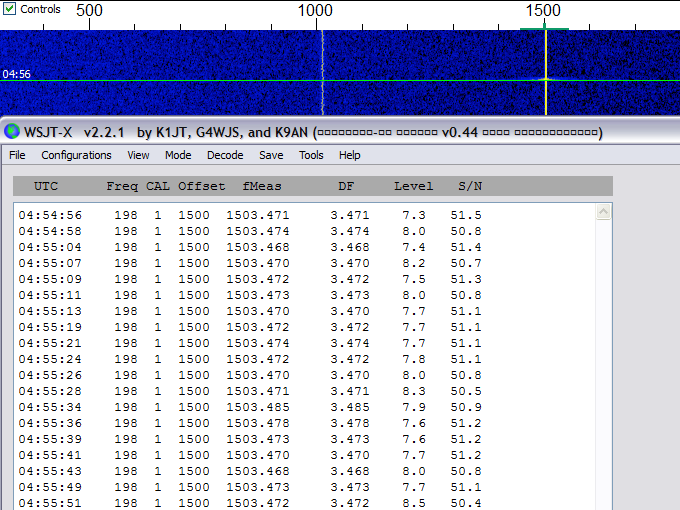Screen dimensions: 680x510
Task: Select the row with UTC 04:55:49
Action: tap(250, 487)
